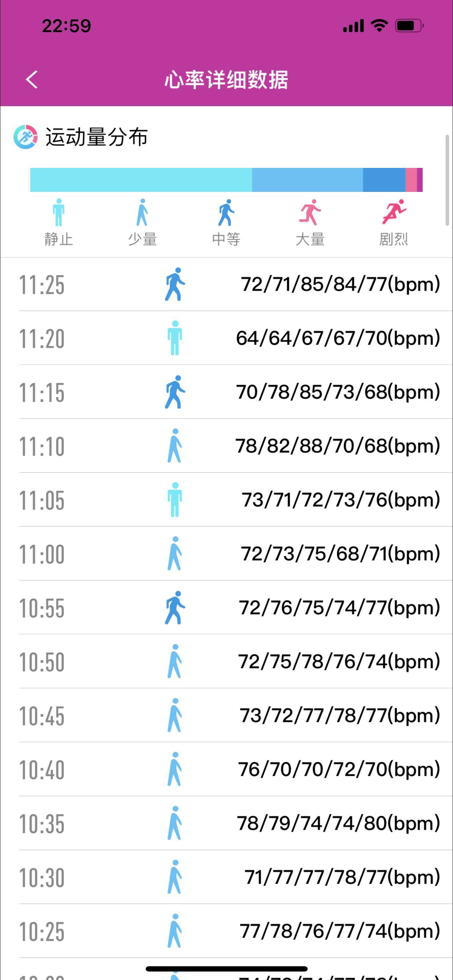Select the pink segment of distribution bar
This screenshot has height=980, width=453.
[411, 180]
